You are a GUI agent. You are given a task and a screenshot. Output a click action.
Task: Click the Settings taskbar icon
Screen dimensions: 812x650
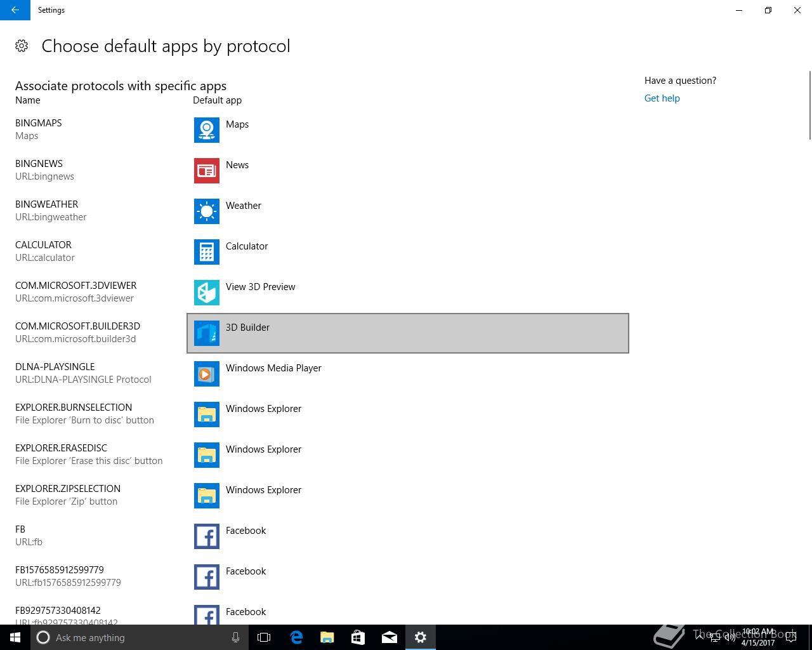tap(420, 637)
